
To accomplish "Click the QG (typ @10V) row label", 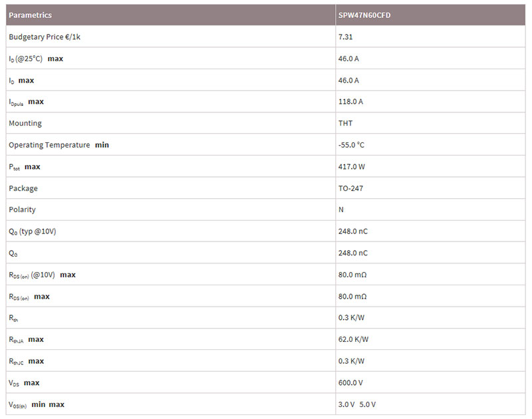I will pyautogui.click(x=32, y=231).
